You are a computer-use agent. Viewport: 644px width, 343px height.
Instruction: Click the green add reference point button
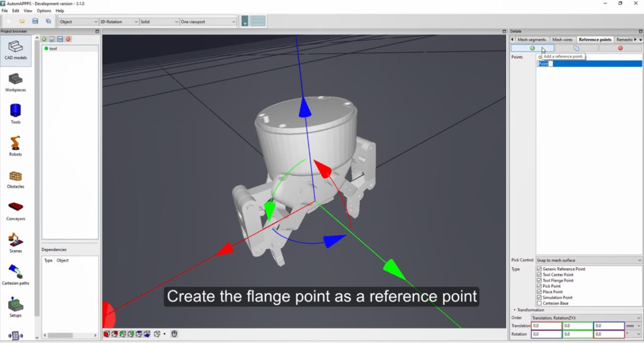click(x=532, y=48)
